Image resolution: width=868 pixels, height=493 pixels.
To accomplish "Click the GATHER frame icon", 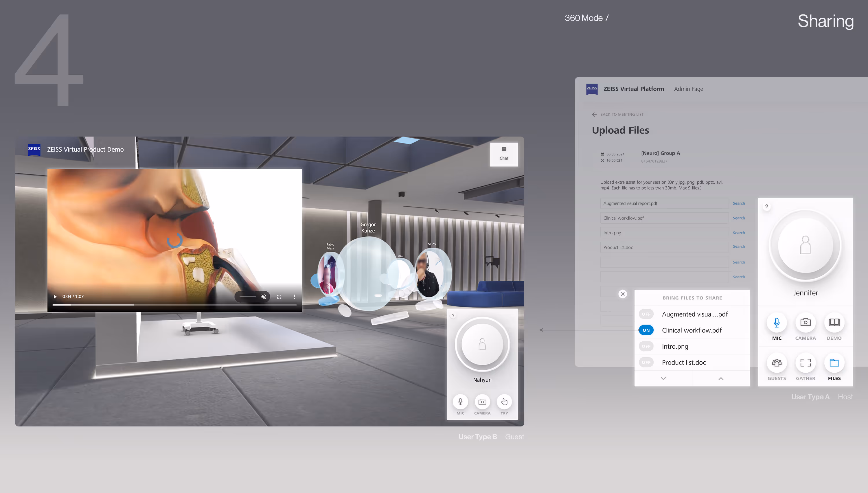I will click(x=806, y=363).
